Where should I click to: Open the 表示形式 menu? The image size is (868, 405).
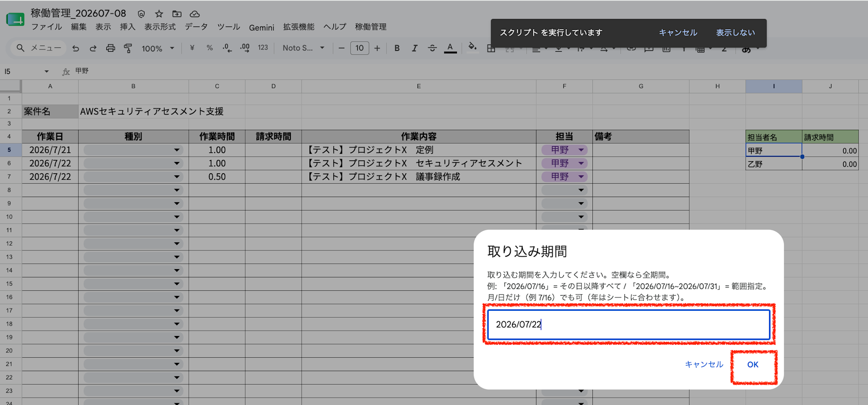(x=160, y=27)
